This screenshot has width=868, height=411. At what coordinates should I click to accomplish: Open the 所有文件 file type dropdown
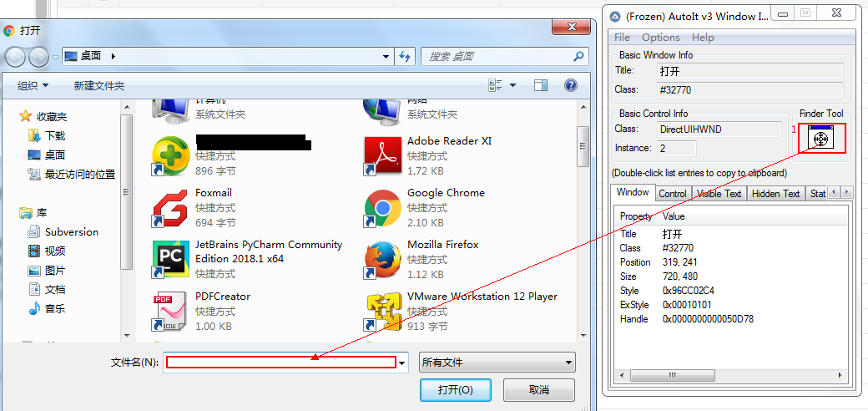(x=497, y=363)
